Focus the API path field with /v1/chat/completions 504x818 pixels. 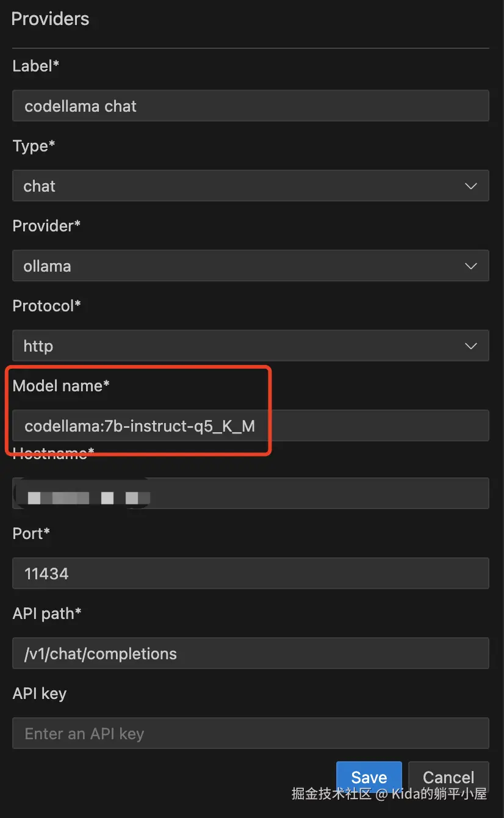click(250, 654)
